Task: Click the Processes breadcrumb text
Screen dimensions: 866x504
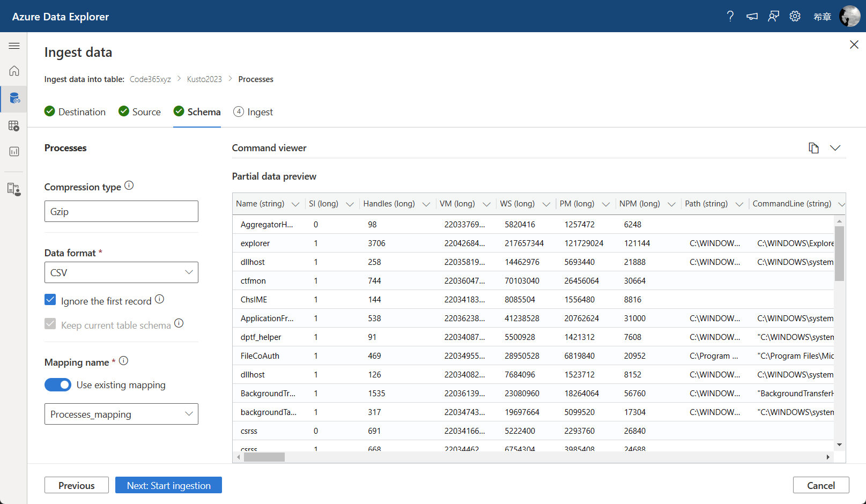Action: coord(256,79)
